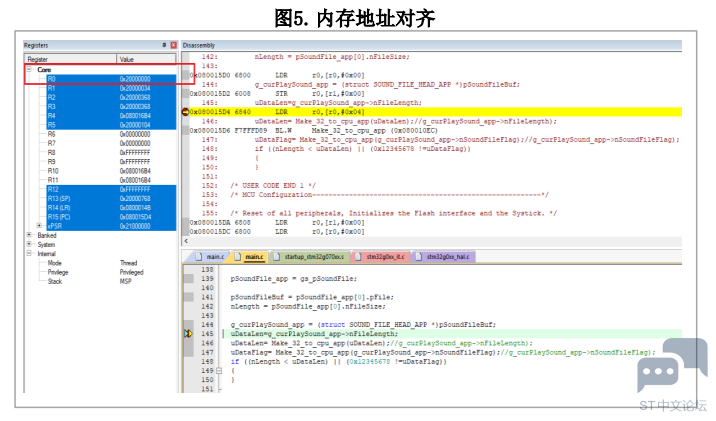Open the stm32g0xx_it.c tab

point(380,257)
